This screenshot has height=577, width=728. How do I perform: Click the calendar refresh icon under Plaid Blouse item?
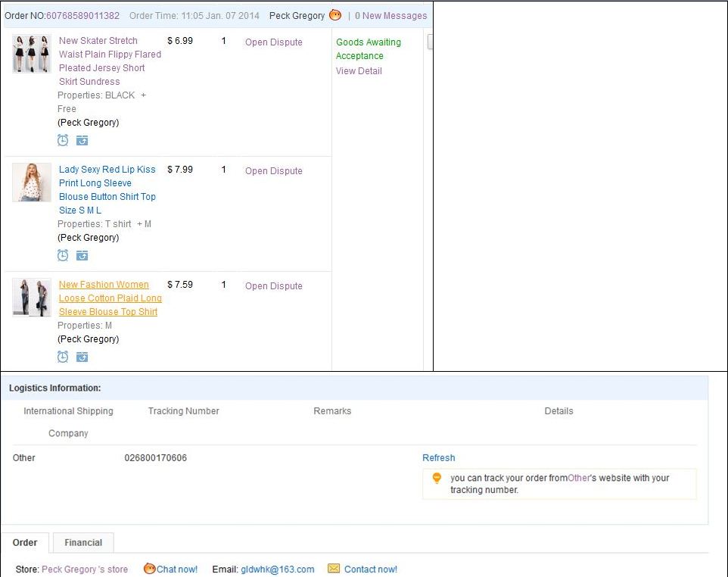coord(82,357)
